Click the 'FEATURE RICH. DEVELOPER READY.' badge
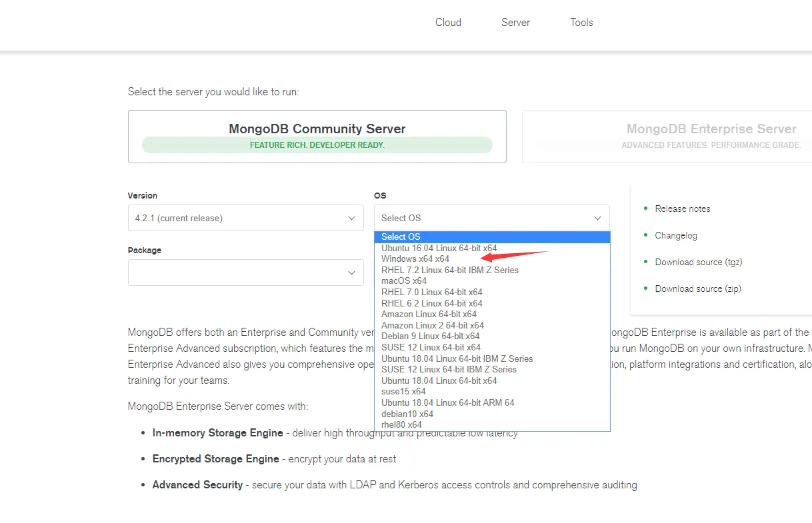812x523 pixels. [317, 145]
